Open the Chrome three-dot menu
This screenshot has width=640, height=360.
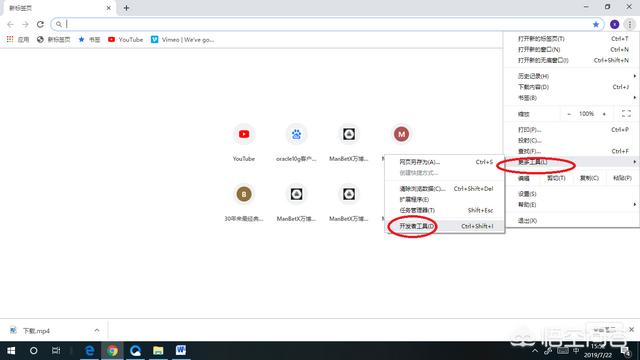coord(630,24)
